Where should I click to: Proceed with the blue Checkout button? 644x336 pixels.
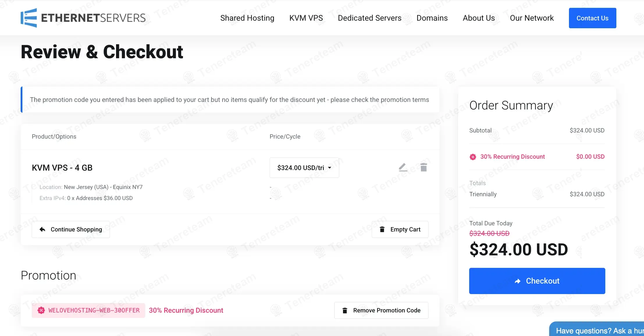(537, 281)
